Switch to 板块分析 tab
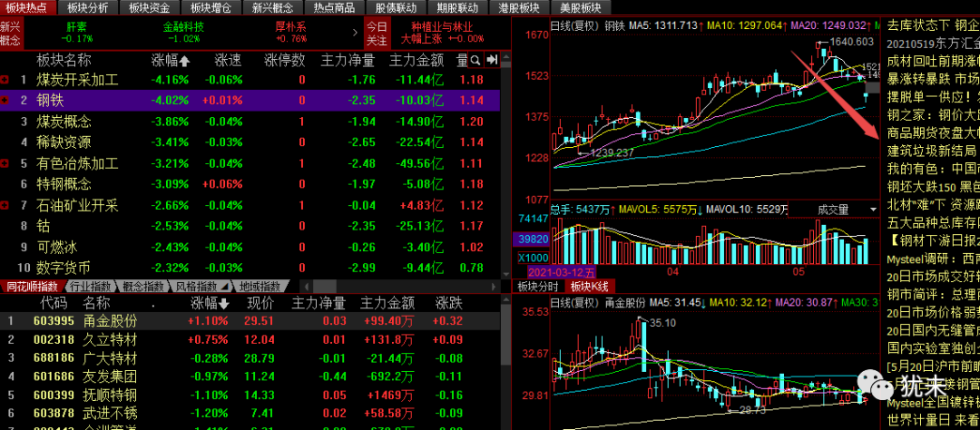This screenshot has height=430, width=980. point(87,7)
